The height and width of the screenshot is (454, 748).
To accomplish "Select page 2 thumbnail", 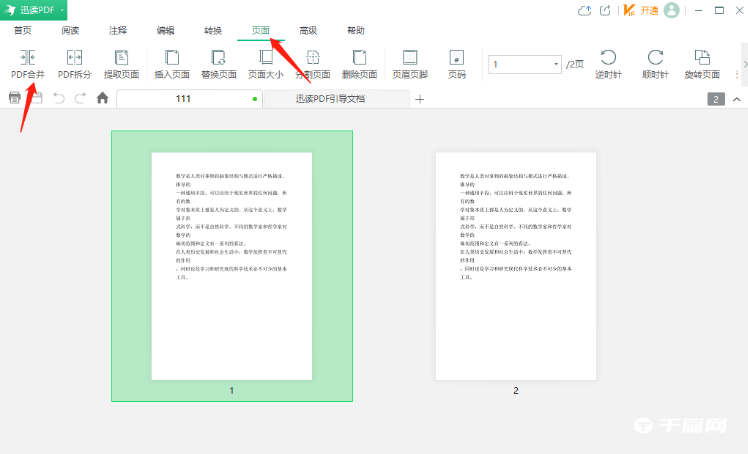I will click(516, 266).
